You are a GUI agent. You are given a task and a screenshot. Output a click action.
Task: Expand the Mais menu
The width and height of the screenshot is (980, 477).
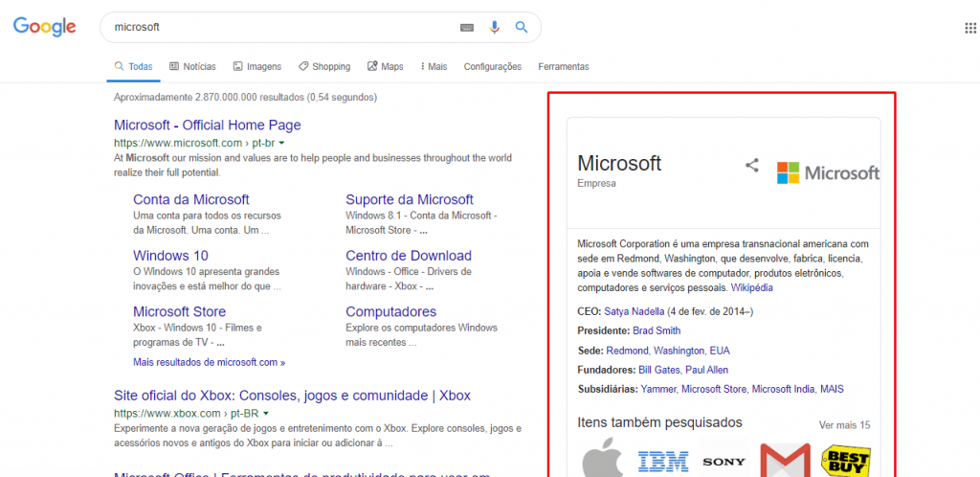pos(434,66)
